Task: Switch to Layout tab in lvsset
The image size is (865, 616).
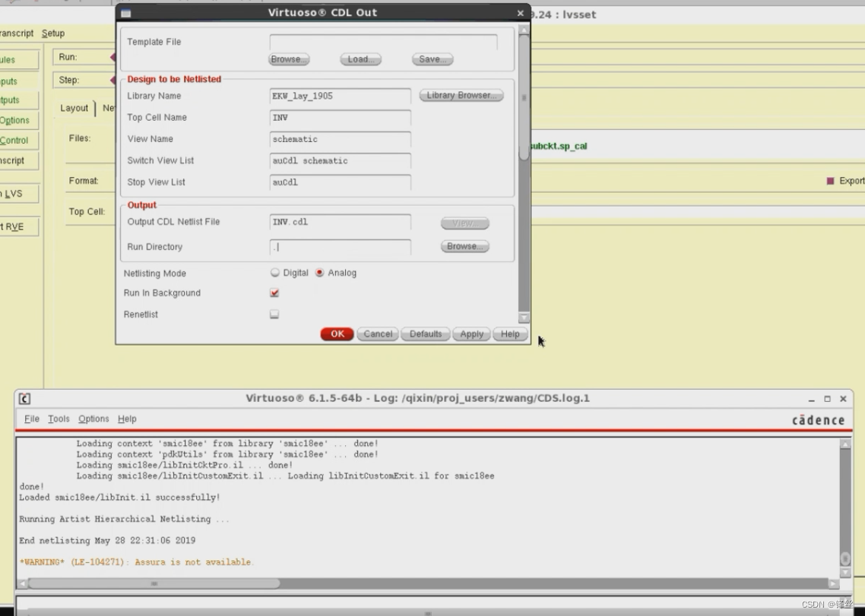Action: click(74, 108)
